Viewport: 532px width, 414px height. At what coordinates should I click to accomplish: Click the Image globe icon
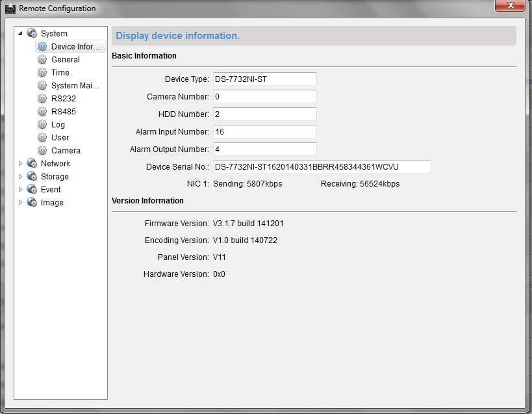click(32, 202)
